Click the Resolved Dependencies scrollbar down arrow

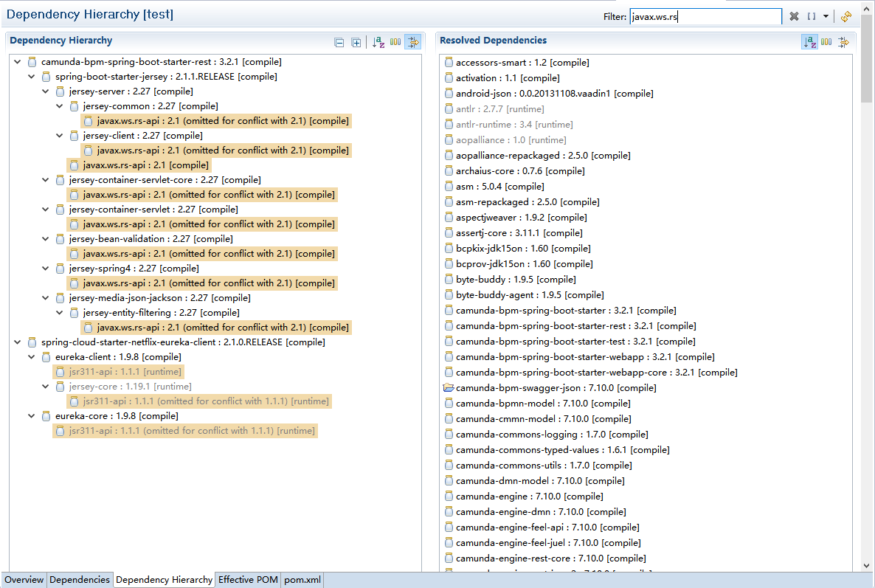866,565
